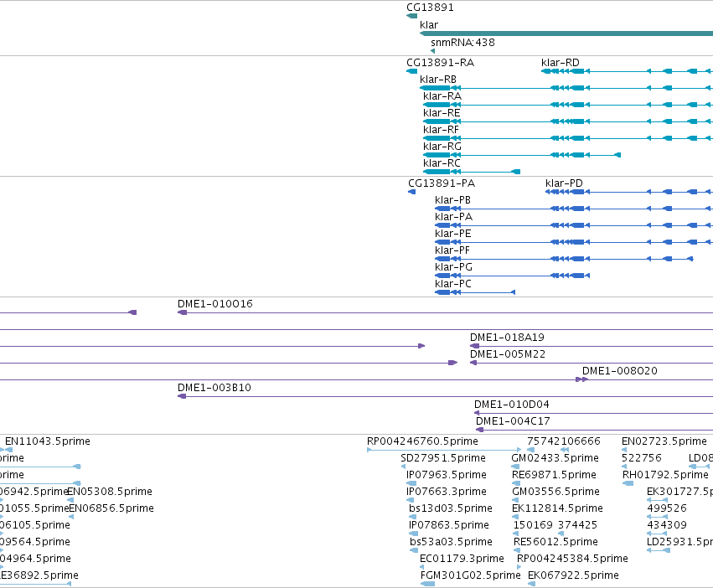Select clone DME1-010D04
The image size is (713, 588).
pos(512,405)
